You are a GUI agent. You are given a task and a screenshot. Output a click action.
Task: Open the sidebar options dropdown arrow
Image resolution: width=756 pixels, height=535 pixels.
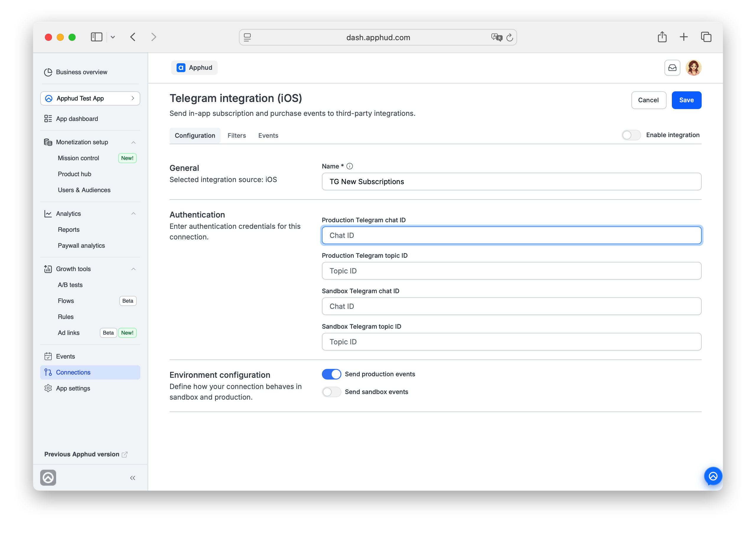point(113,37)
